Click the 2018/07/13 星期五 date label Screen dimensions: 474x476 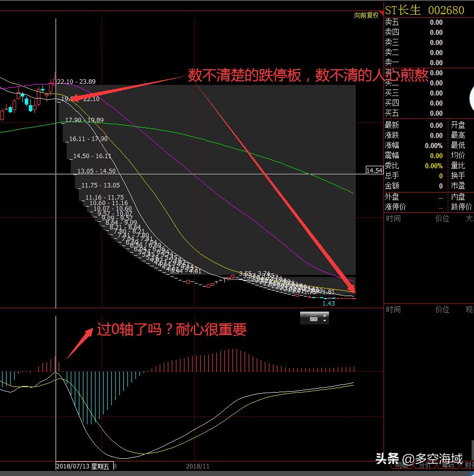pos(83,466)
